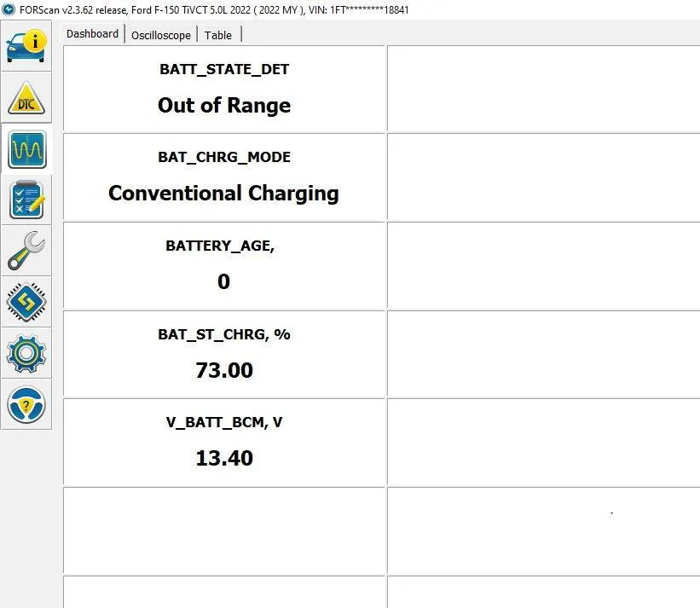Image resolution: width=700 pixels, height=608 pixels.
Task: Switch to the Oscilloscope tab
Action: click(160, 35)
